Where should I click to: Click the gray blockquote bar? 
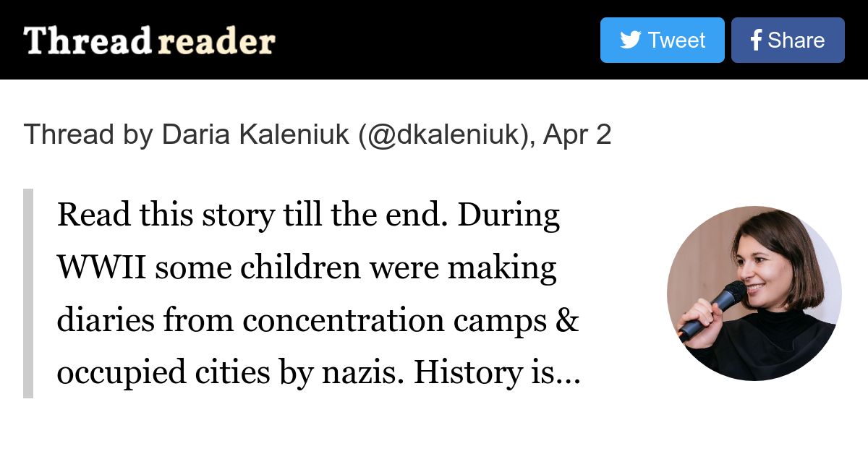pos(28,294)
